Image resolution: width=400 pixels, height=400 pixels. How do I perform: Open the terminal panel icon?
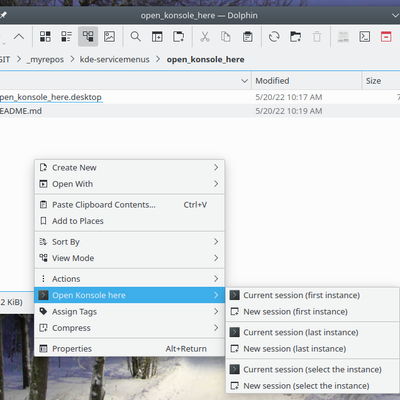point(365,36)
